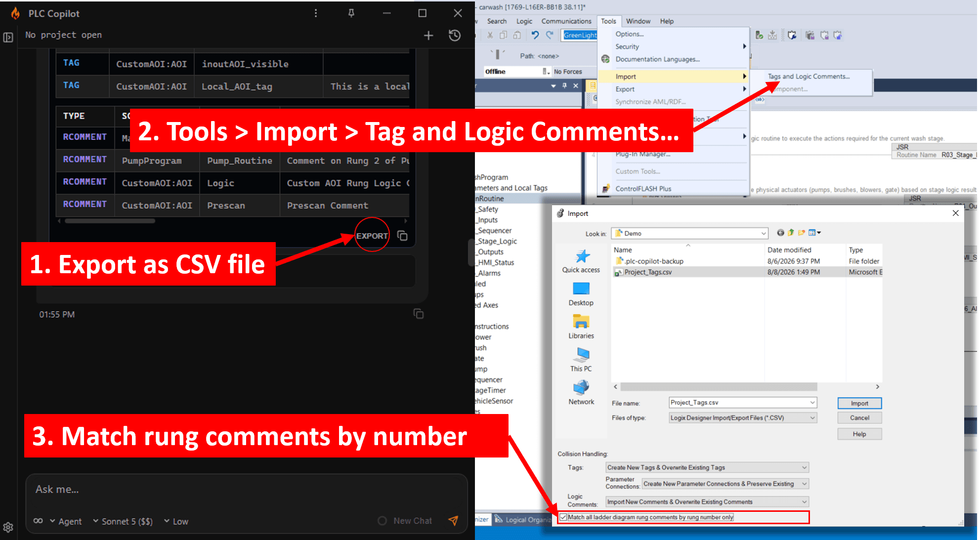Copy the table using icon next to EXPORT
Image resolution: width=980 pixels, height=540 pixels.
coord(402,236)
